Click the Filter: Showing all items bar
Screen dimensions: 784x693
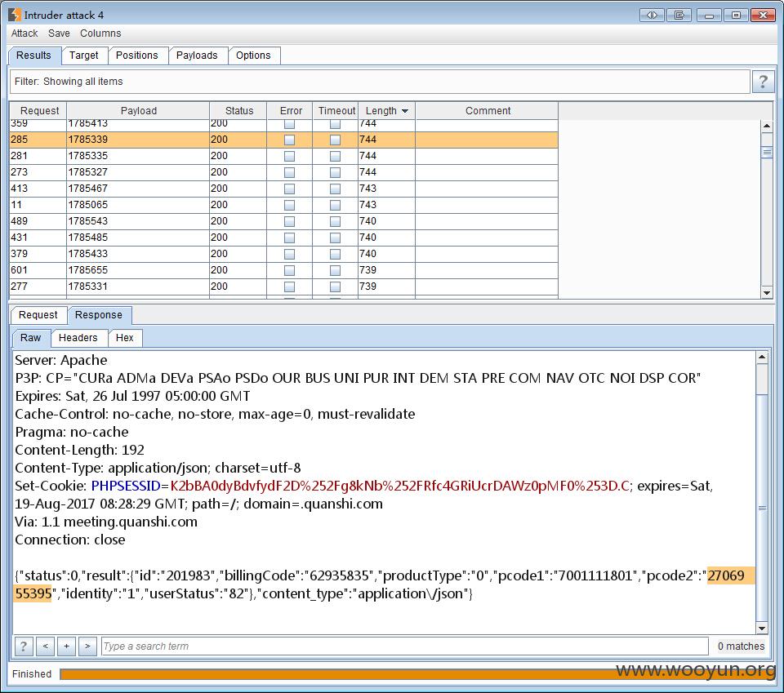click(380, 82)
